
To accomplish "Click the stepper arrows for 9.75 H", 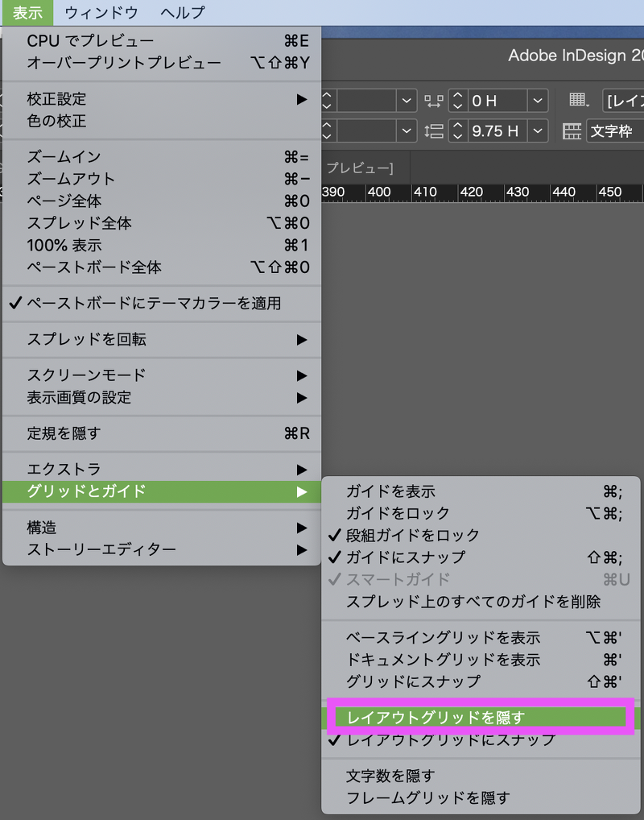I will click(x=458, y=131).
